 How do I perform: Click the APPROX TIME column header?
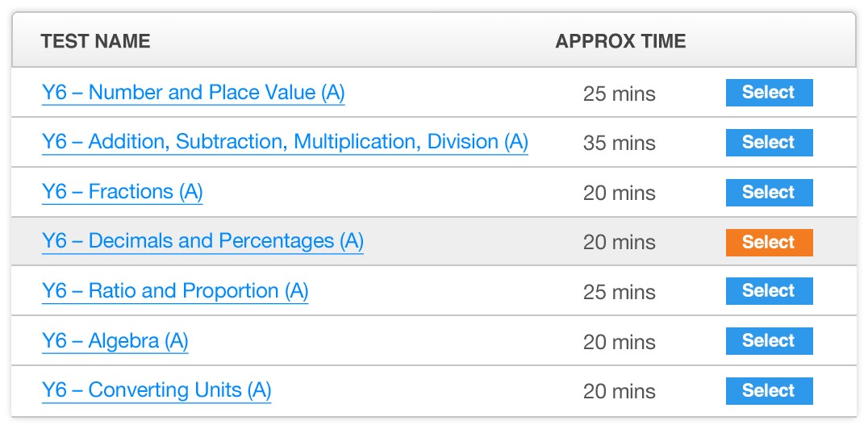[620, 41]
